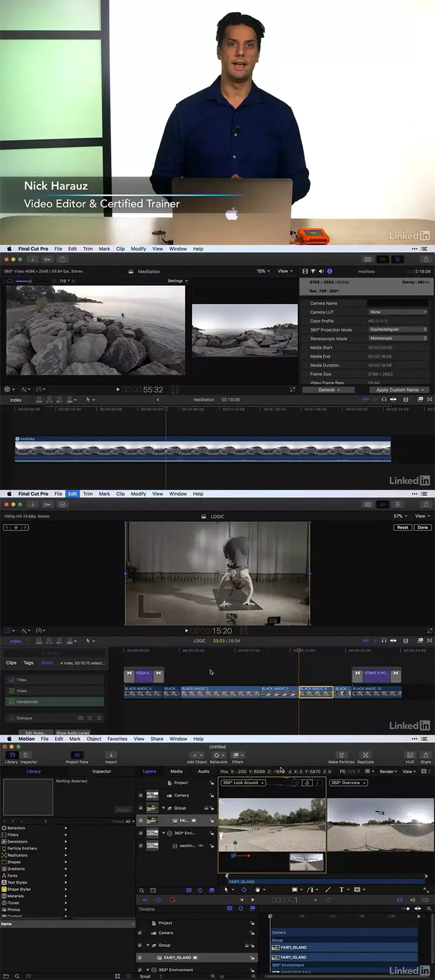Switch to the Tags tab in the LOGIC index
Screen dimensions: 435x980
[x=28, y=663]
